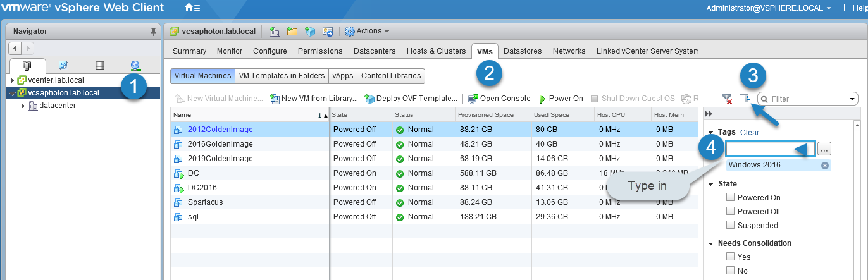Open the Datastores tab
Viewport: 868px width, 280px height.
click(x=523, y=51)
